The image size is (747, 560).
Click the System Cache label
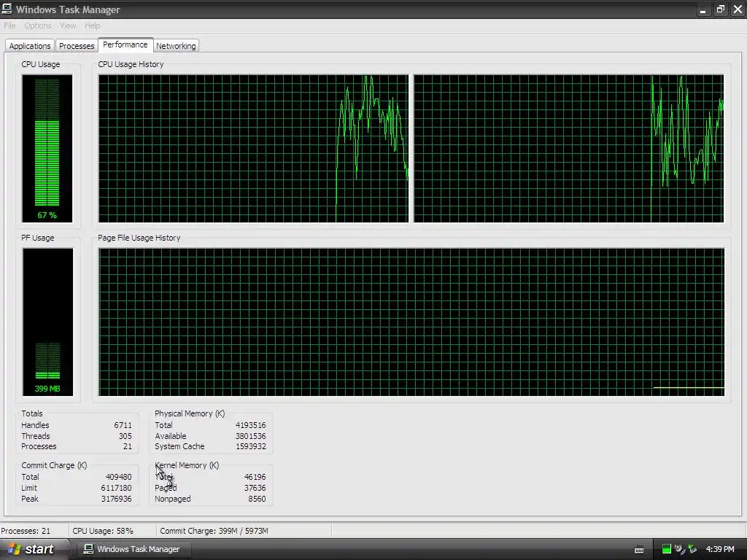tap(179, 446)
